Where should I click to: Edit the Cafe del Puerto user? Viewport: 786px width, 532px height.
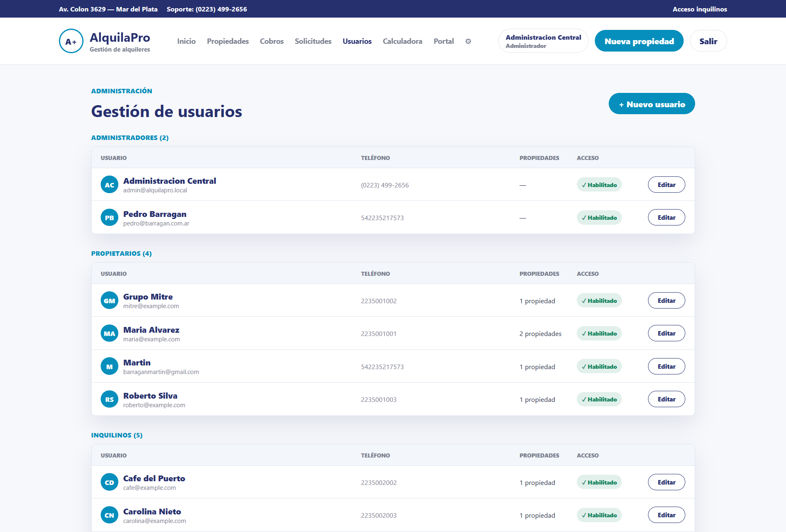pyautogui.click(x=666, y=482)
